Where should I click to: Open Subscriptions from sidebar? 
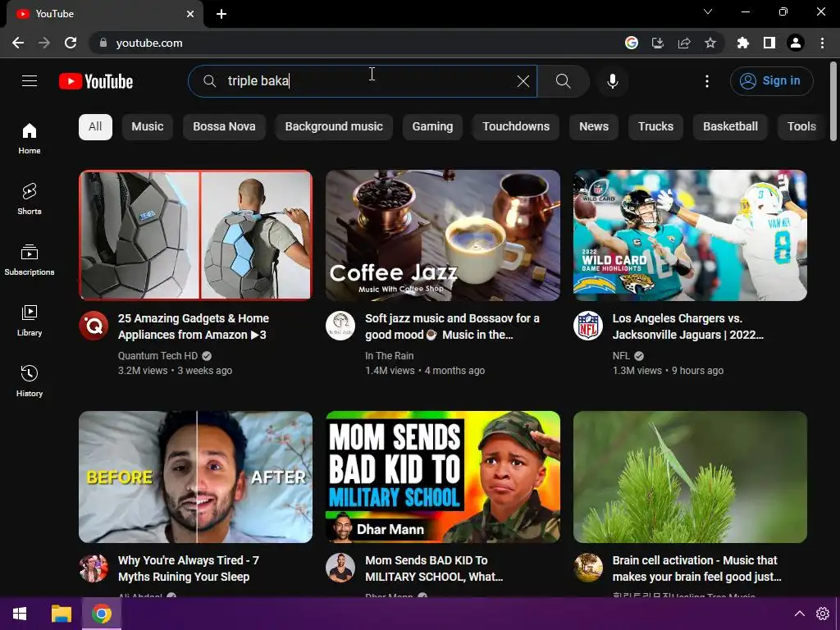click(30, 260)
